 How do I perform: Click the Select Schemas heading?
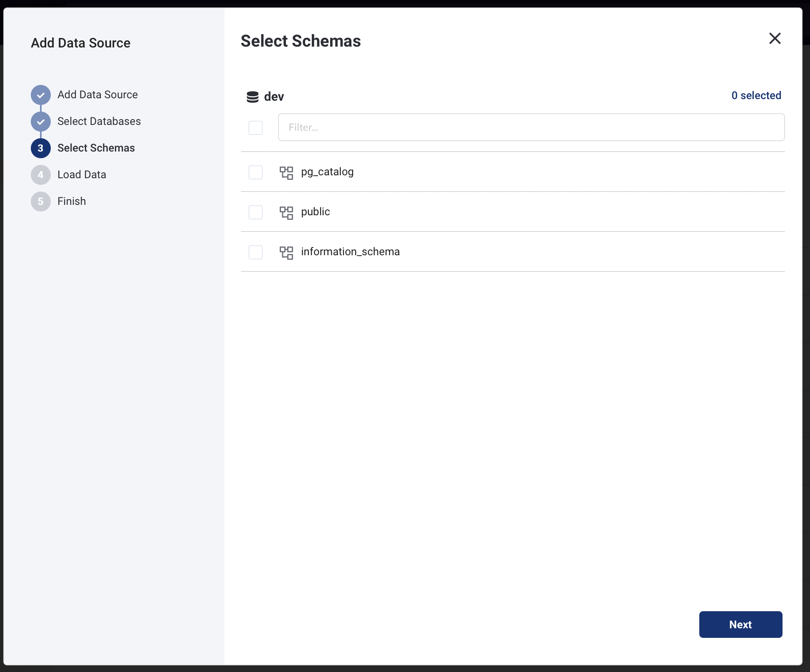click(301, 41)
